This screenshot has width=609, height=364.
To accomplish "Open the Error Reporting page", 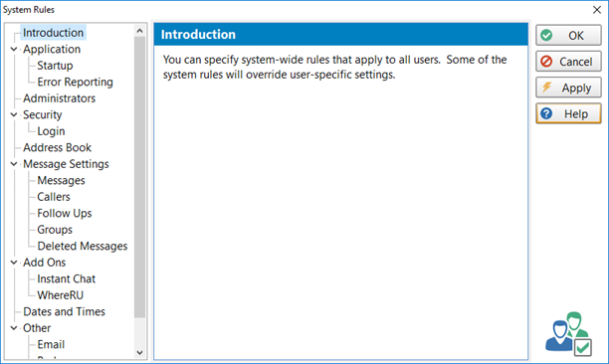I will (75, 82).
